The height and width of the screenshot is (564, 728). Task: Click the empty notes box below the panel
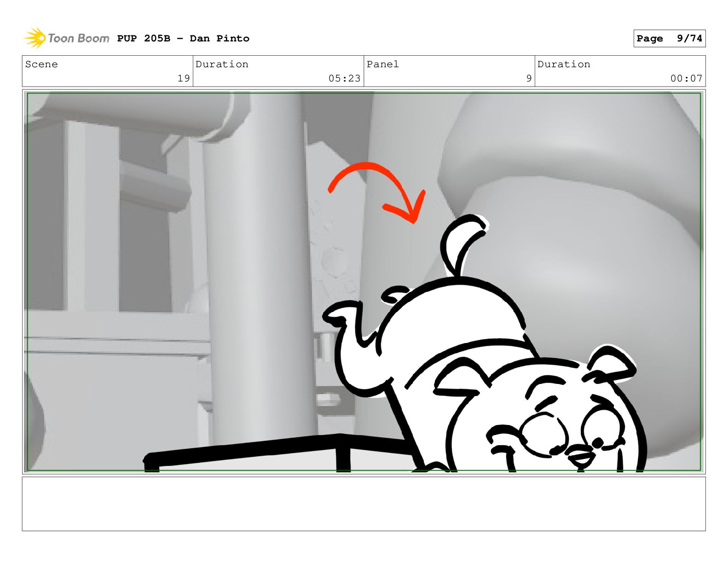click(x=364, y=504)
